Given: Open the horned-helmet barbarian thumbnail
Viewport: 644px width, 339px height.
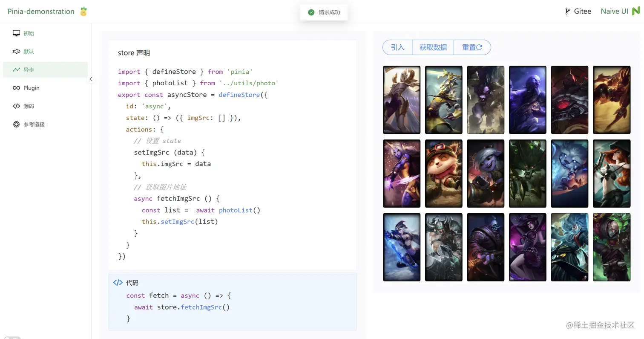Looking at the screenshot, I should coord(443,247).
